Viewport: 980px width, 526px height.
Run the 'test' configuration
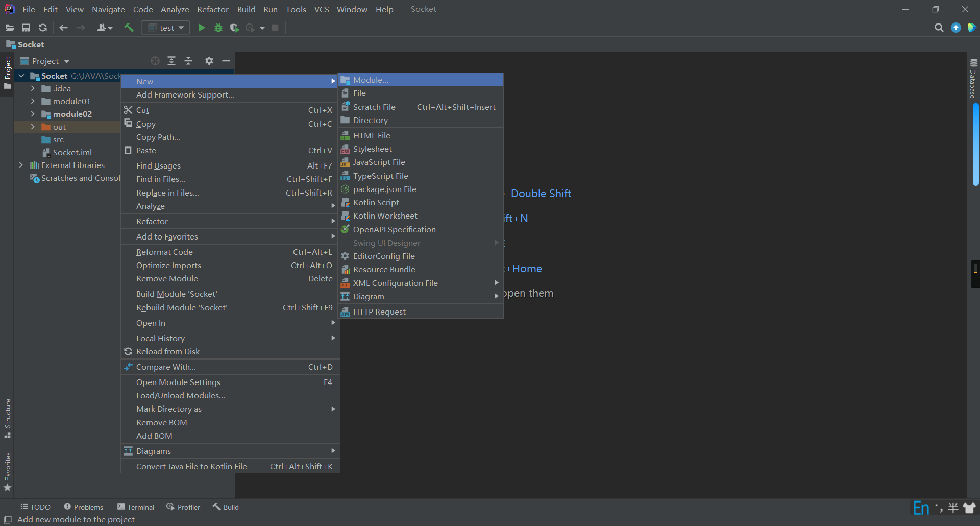(202, 28)
